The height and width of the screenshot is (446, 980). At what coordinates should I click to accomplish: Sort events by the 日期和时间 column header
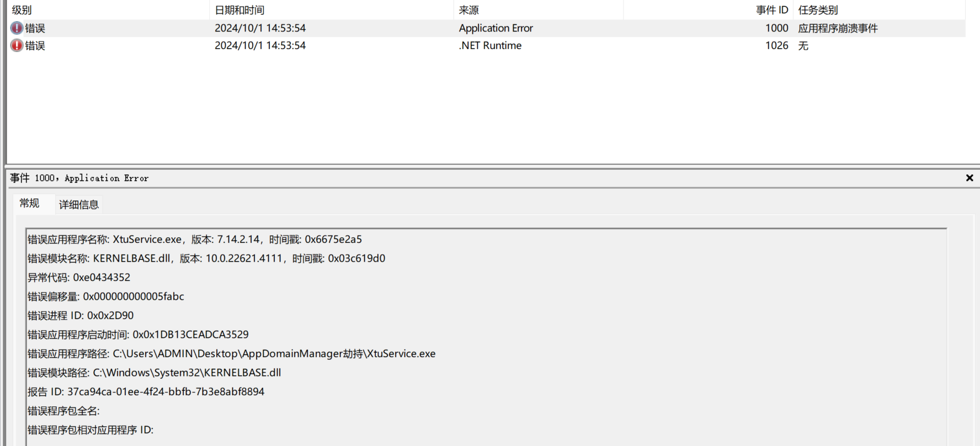coord(239,10)
